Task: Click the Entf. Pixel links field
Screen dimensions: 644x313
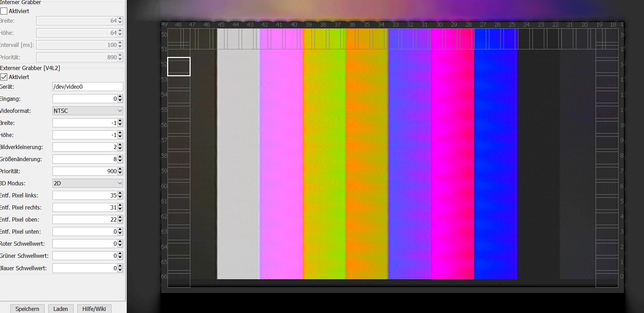Action: (x=85, y=195)
